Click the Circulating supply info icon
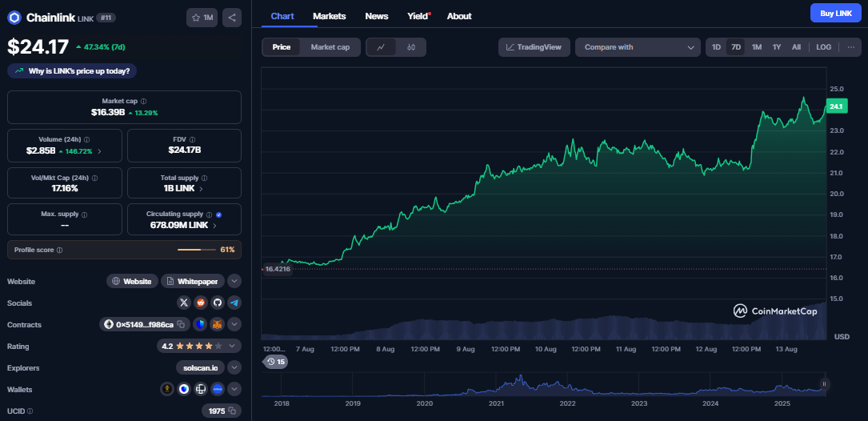The width and height of the screenshot is (868, 421). [x=210, y=215]
